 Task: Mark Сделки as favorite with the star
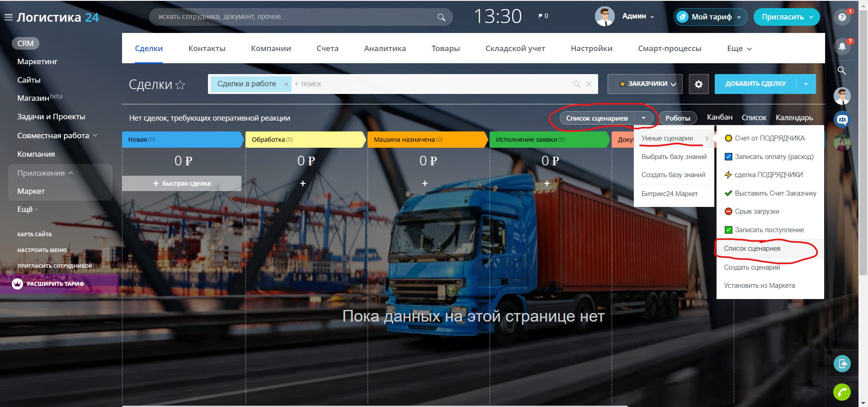(x=180, y=84)
